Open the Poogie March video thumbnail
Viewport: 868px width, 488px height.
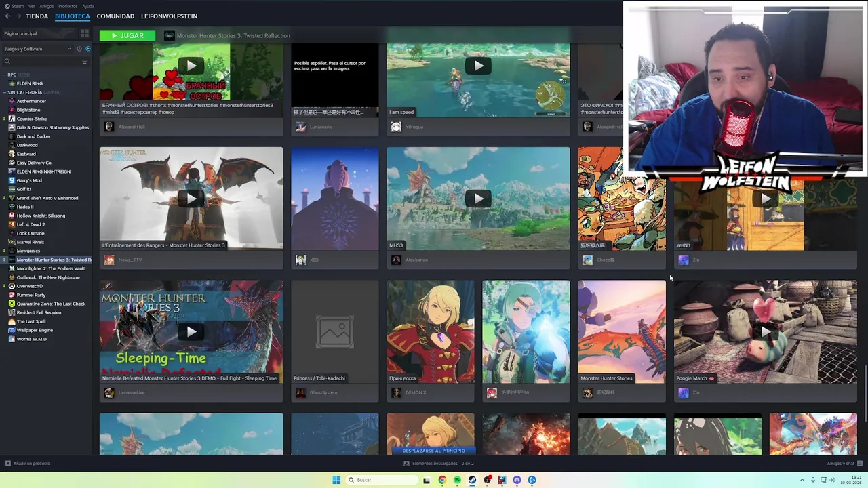765,331
